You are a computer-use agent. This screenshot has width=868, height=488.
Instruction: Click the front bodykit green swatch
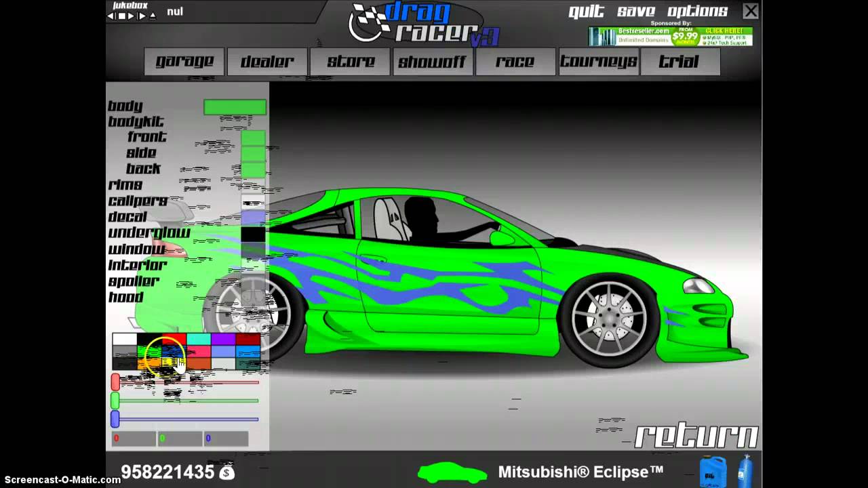253,138
